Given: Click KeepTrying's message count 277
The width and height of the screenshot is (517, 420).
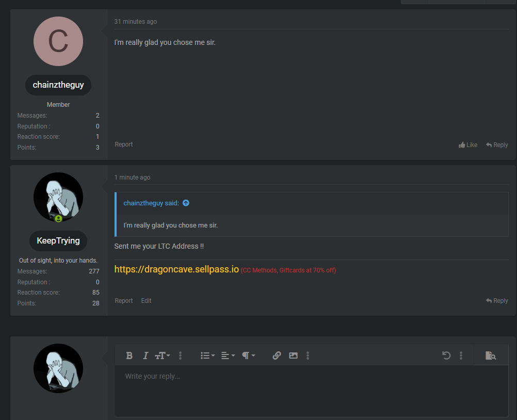Looking at the screenshot, I should pos(94,271).
